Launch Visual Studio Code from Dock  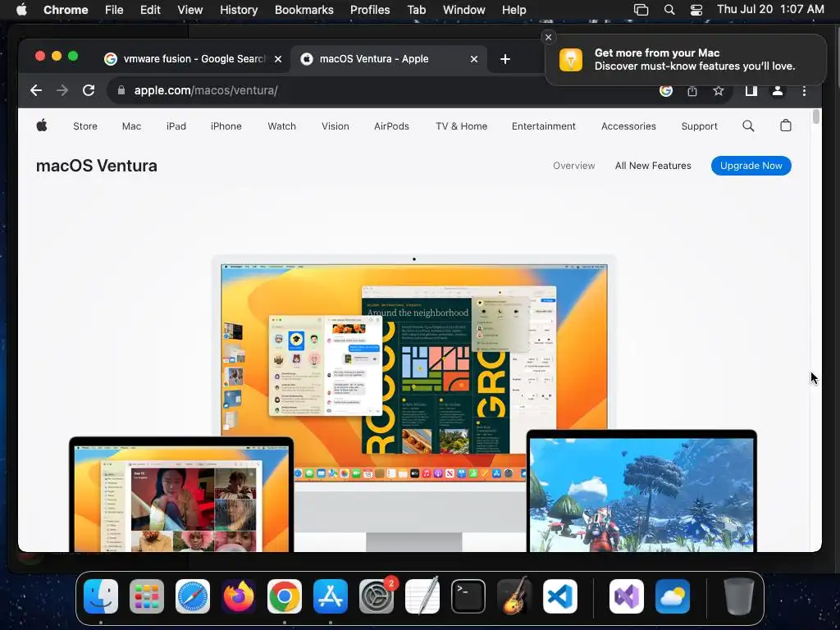pos(559,596)
